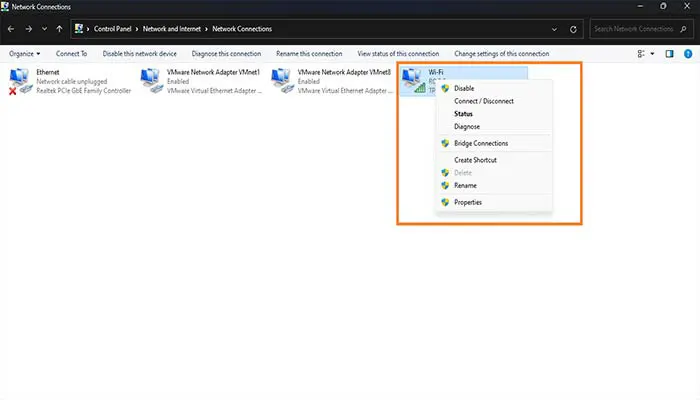
Task: Click VMware Network Adapter VMnet1 label
Action: (213, 72)
